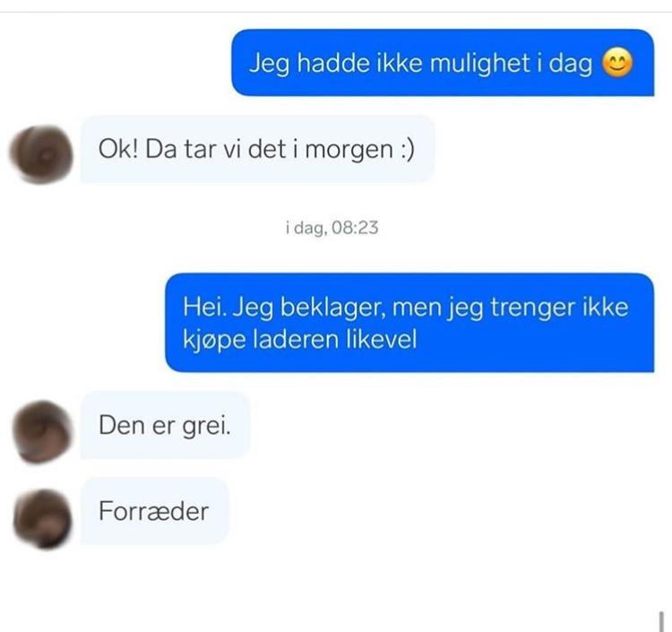The image size is (672, 632).
Task: Select the blue "Hei. Jeg beklager" message bubble
Action: [409, 323]
